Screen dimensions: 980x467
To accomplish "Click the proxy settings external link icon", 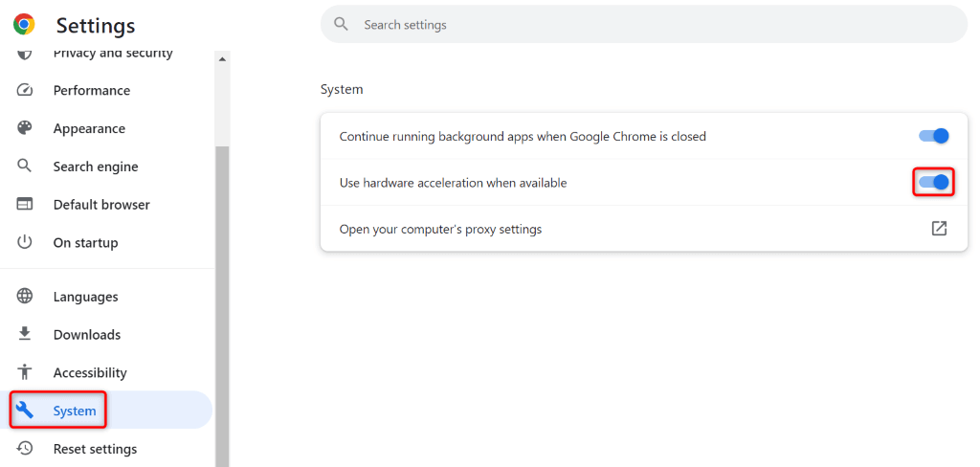I will 939,229.
